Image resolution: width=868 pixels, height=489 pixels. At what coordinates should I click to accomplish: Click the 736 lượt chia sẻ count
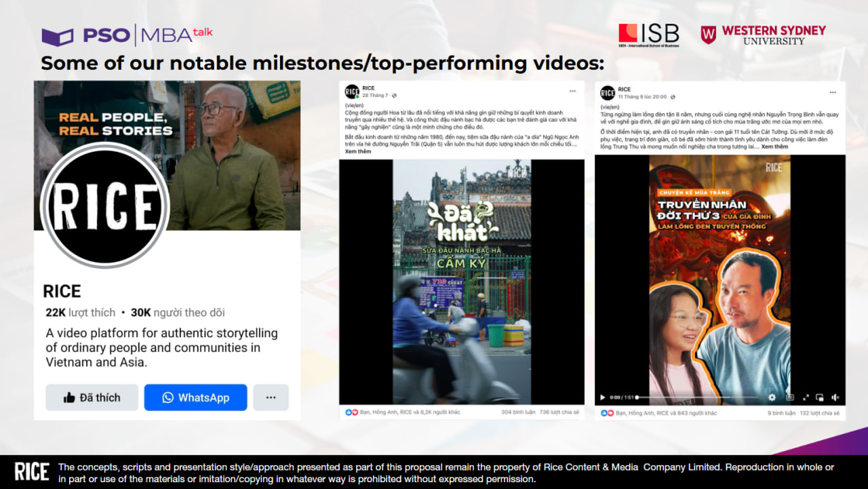(559, 412)
